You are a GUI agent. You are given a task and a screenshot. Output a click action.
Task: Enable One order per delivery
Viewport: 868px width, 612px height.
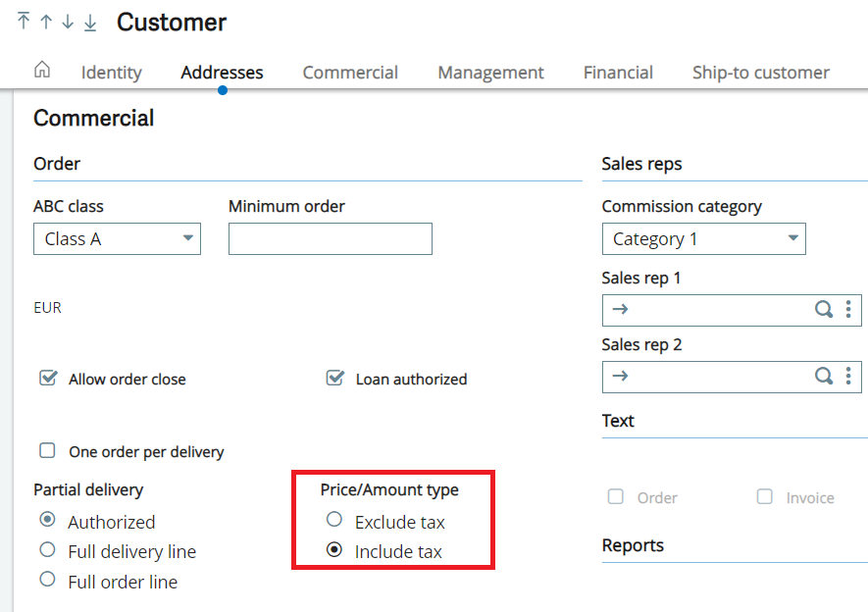(47, 451)
